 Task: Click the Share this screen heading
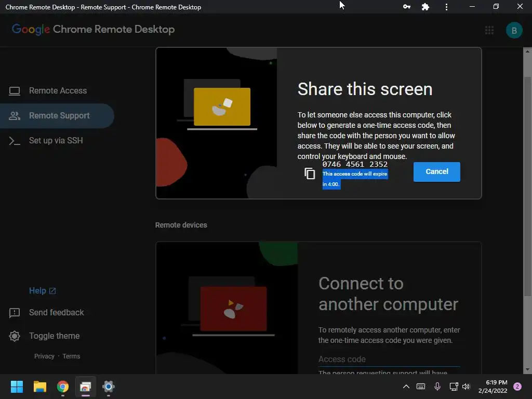pyautogui.click(x=365, y=89)
